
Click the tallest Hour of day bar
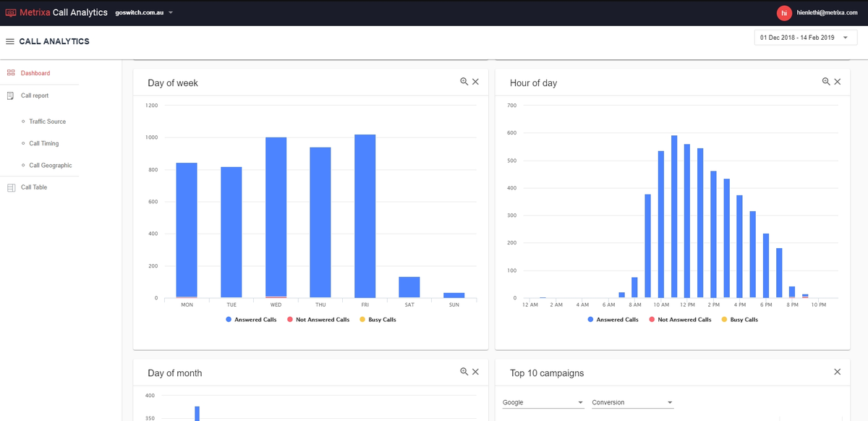click(674, 217)
